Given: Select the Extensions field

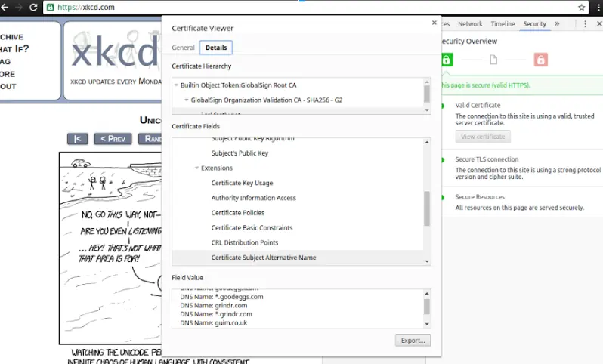Looking at the screenshot, I should coord(217,168).
